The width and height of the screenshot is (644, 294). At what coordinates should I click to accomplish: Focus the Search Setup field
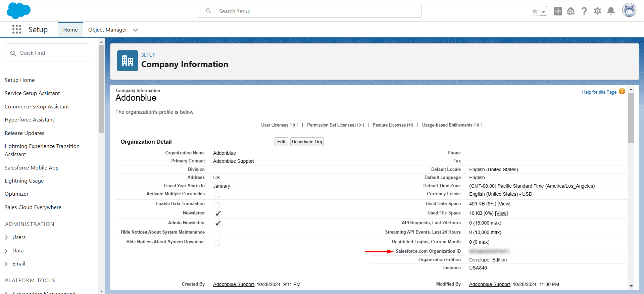click(x=309, y=11)
